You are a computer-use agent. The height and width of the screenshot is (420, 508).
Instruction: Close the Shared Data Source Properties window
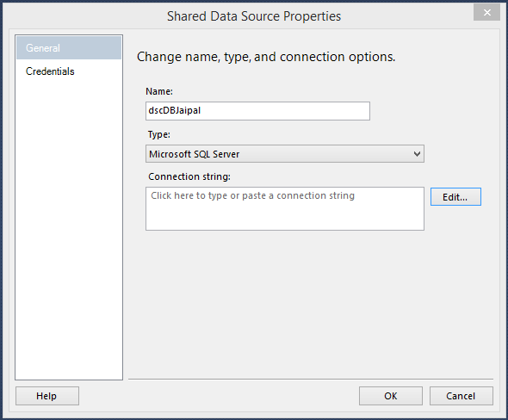tap(486, 13)
